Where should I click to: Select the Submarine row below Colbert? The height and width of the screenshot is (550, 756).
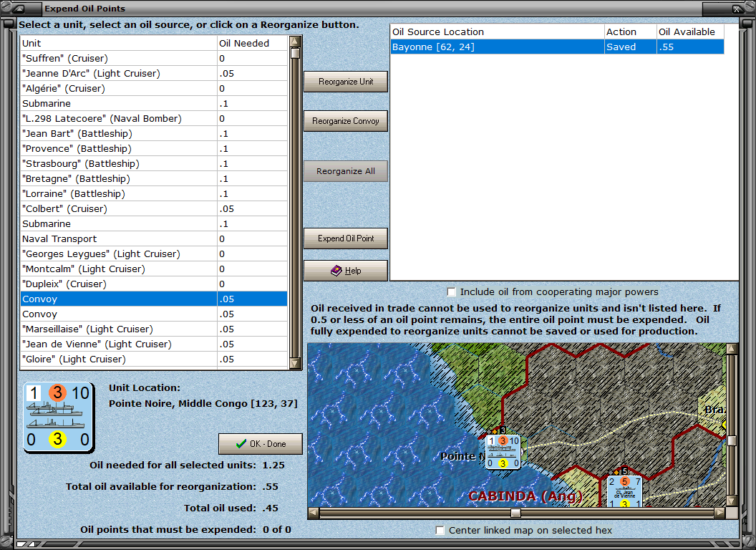(x=154, y=224)
